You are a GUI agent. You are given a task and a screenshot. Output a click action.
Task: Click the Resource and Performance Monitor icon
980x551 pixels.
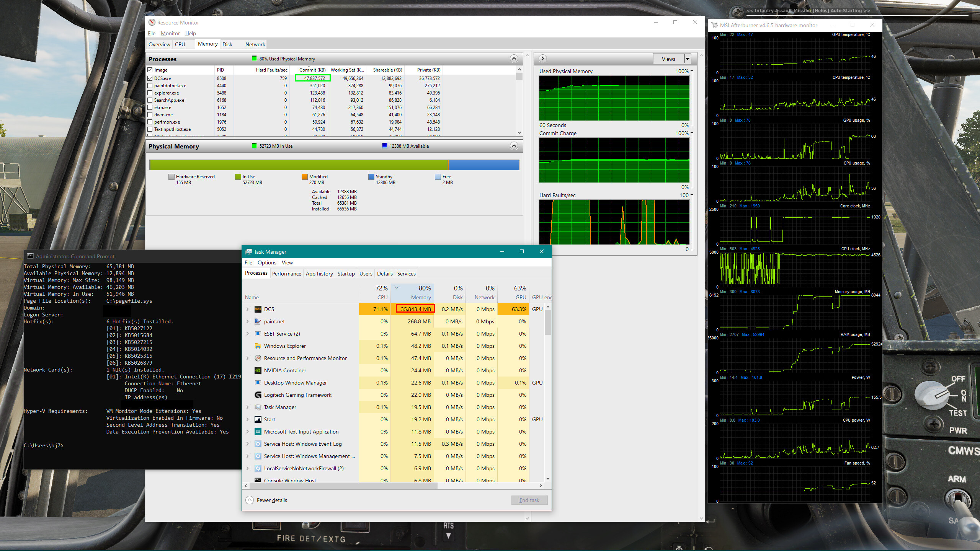click(258, 358)
